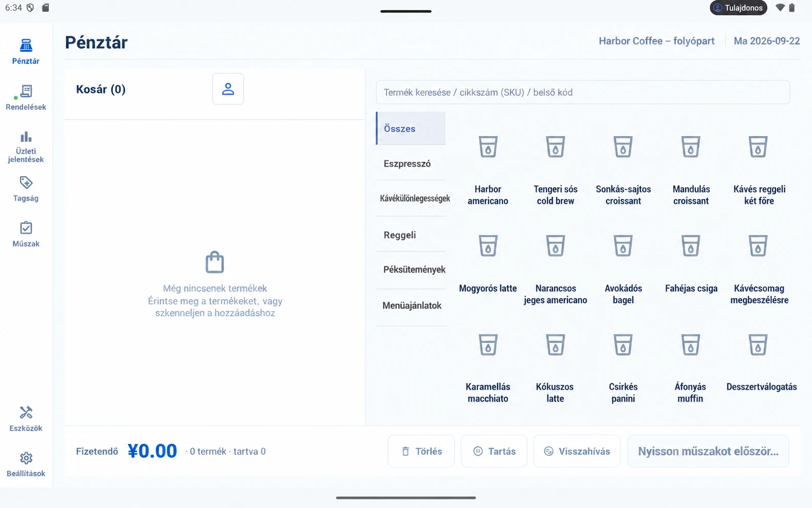The width and height of the screenshot is (812, 508).
Task: Click Nyisson műszakot először button
Action: click(x=708, y=451)
